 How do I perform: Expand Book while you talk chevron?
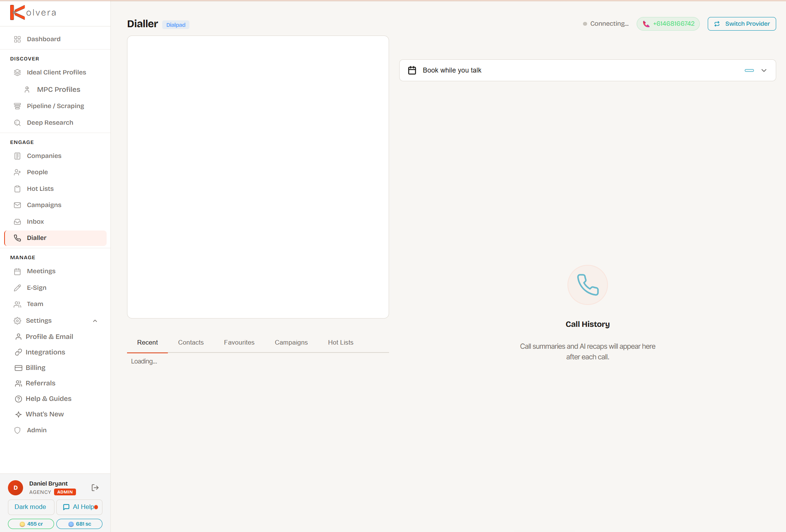coord(764,70)
